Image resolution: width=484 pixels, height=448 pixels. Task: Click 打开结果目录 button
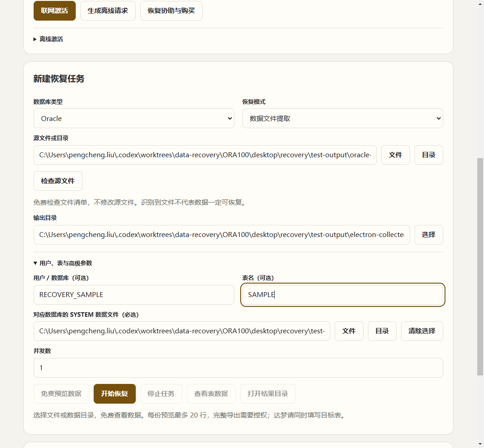268,394
